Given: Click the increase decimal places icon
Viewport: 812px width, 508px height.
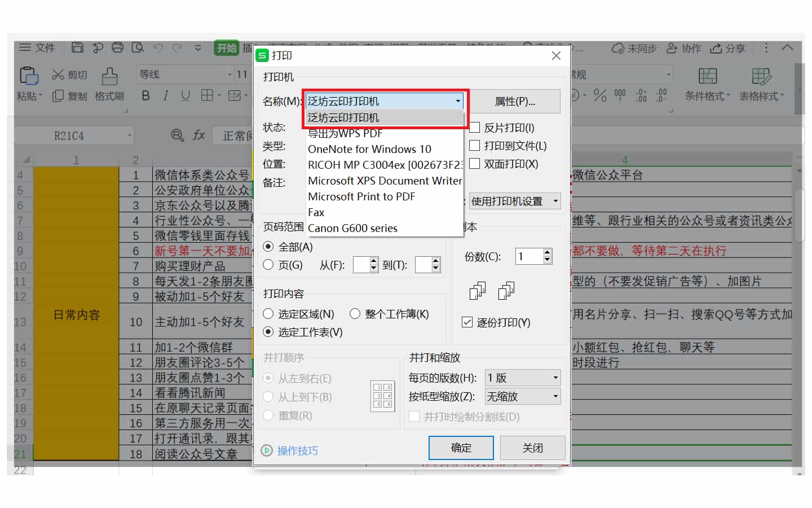Looking at the screenshot, I should pyautogui.click(x=641, y=95).
